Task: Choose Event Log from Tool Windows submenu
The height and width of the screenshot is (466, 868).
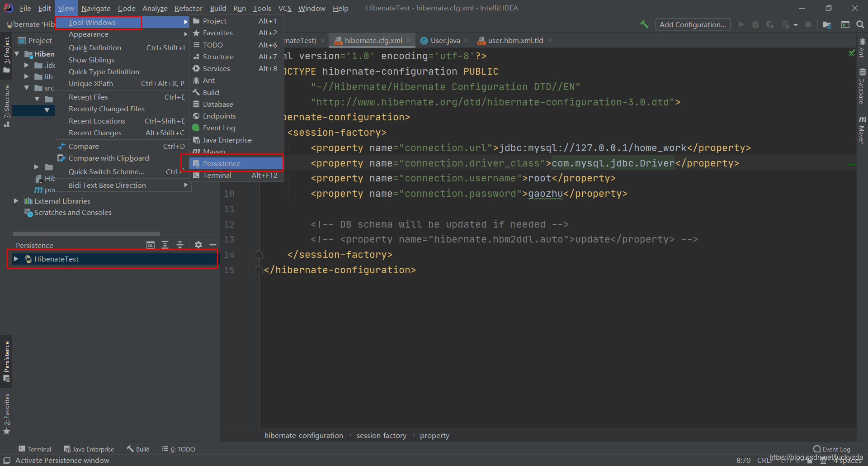Action: (x=236, y=128)
